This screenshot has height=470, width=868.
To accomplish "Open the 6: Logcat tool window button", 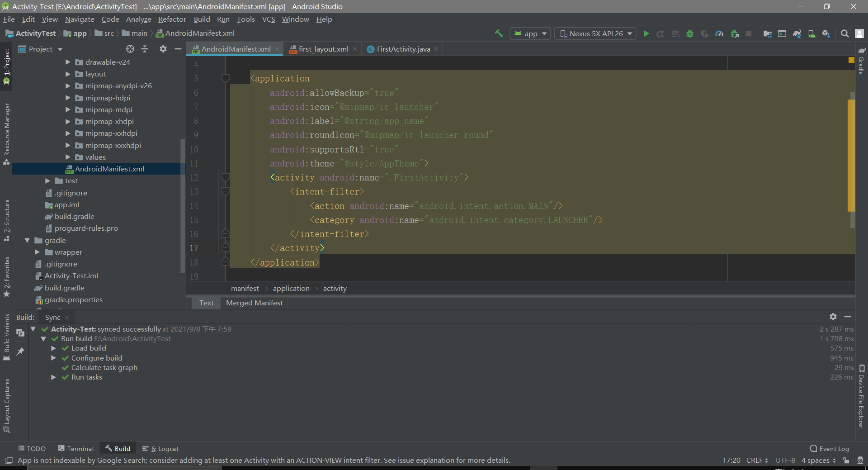I will click(160, 448).
